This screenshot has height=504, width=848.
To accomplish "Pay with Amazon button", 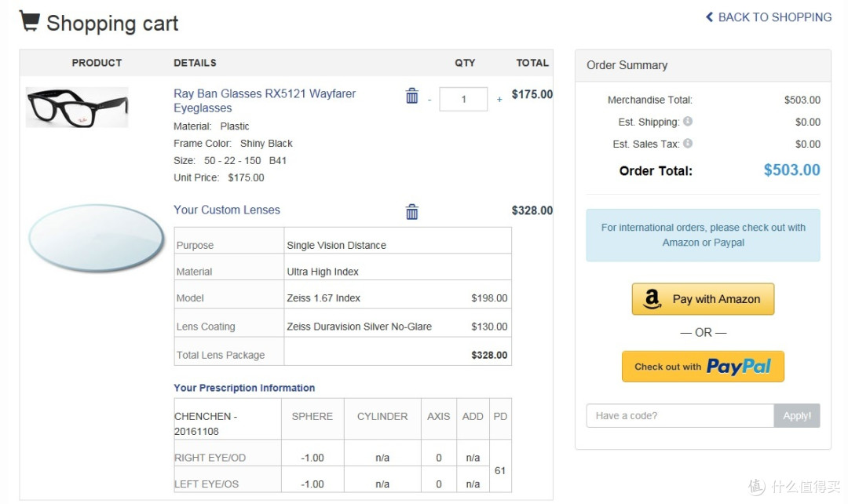I will coord(703,299).
